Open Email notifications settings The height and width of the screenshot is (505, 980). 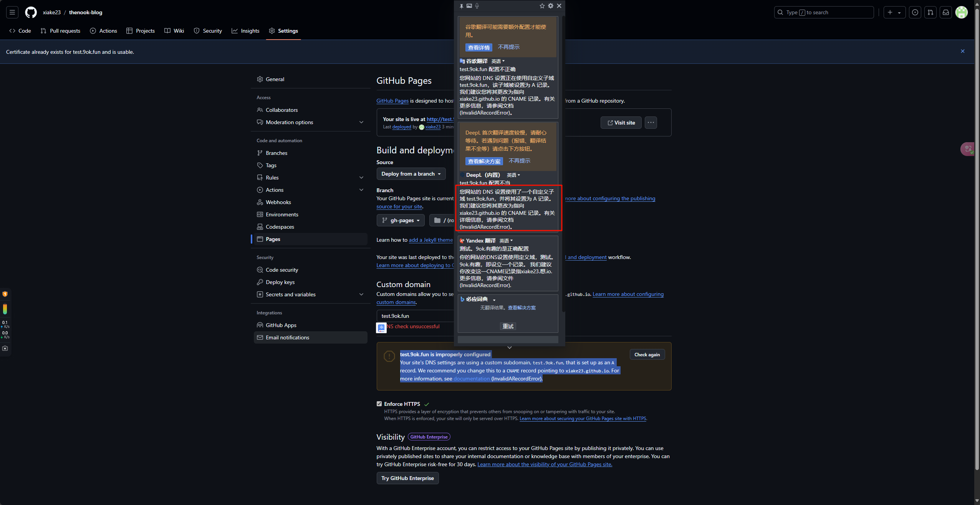pyautogui.click(x=310, y=337)
